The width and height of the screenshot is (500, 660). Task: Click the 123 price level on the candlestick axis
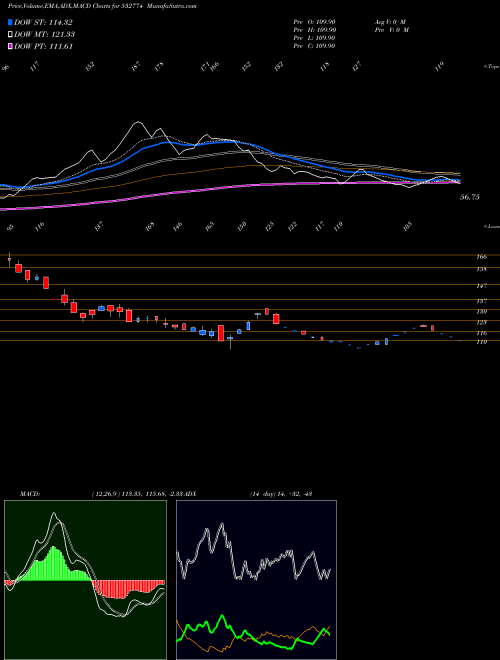pos(481,322)
